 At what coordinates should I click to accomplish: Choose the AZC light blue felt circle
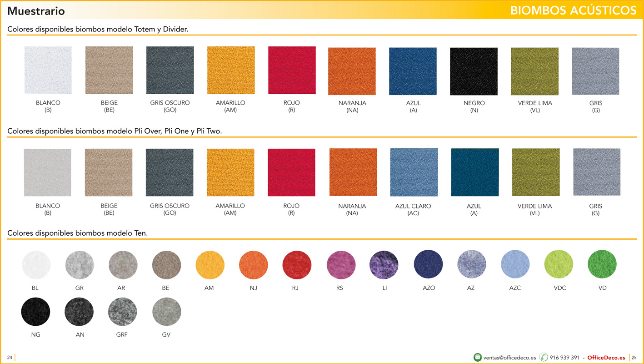click(x=515, y=264)
